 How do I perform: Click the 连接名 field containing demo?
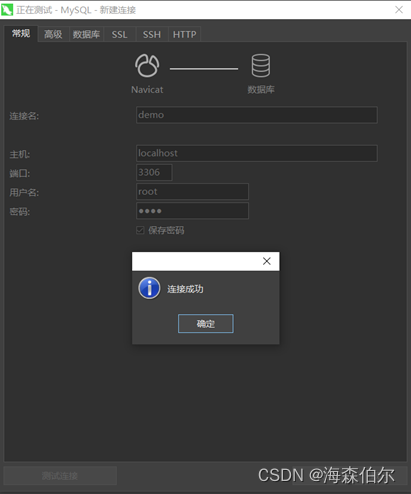pyautogui.click(x=257, y=115)
